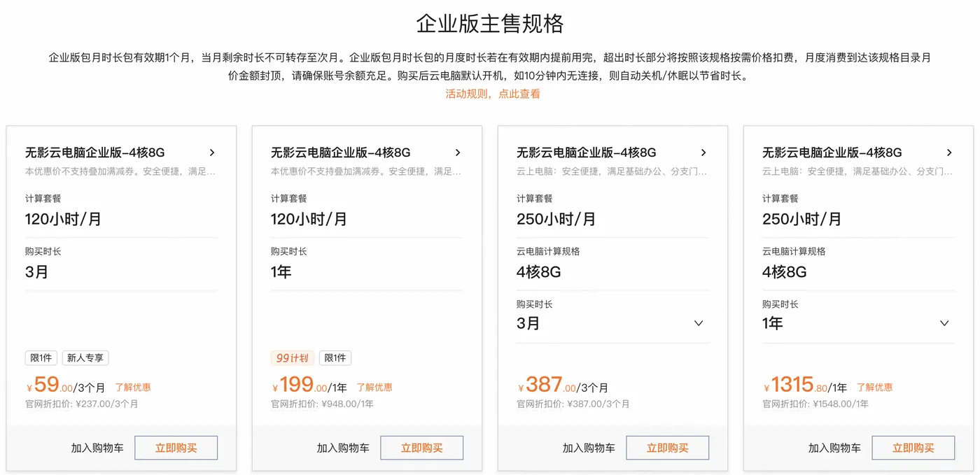This screenshot has height=475, width=980.
Task: Click 了解优惠 beside ¥1315.80 price
Action: (875, 387)
